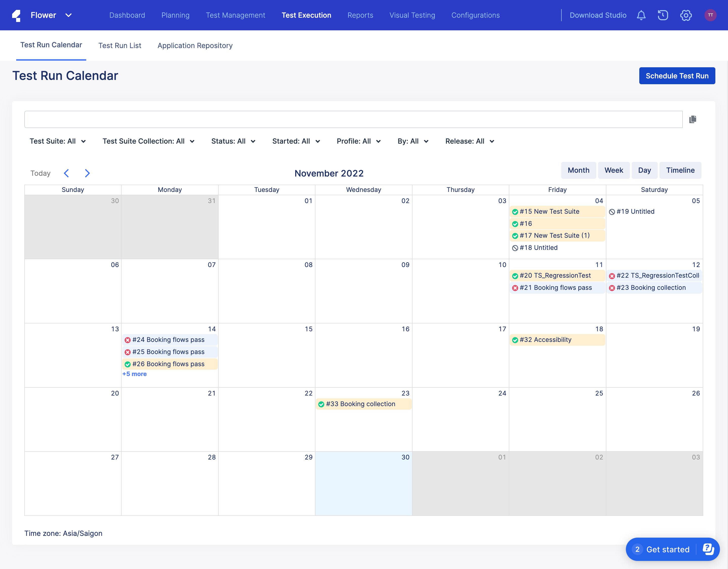Switch calendar to Timeline view
Viewport: 728px width, 569px height.
pyautogui.click(x=680, y=170)
